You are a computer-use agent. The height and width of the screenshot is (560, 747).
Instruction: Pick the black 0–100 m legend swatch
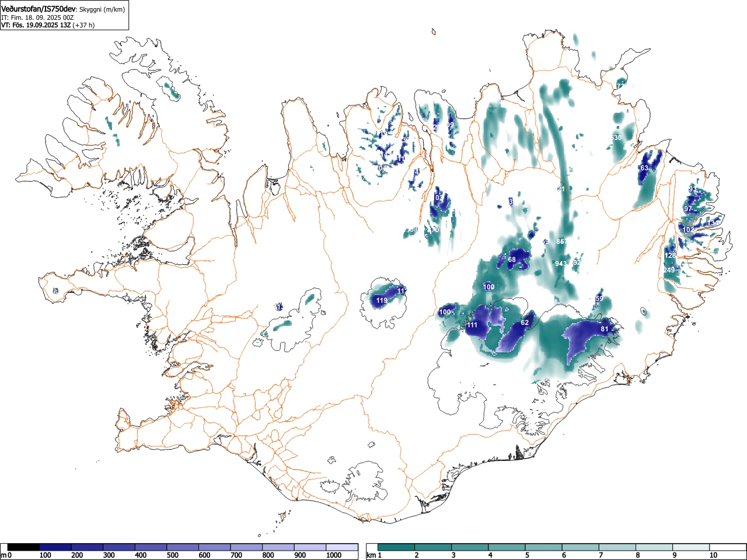click(23, 547)
